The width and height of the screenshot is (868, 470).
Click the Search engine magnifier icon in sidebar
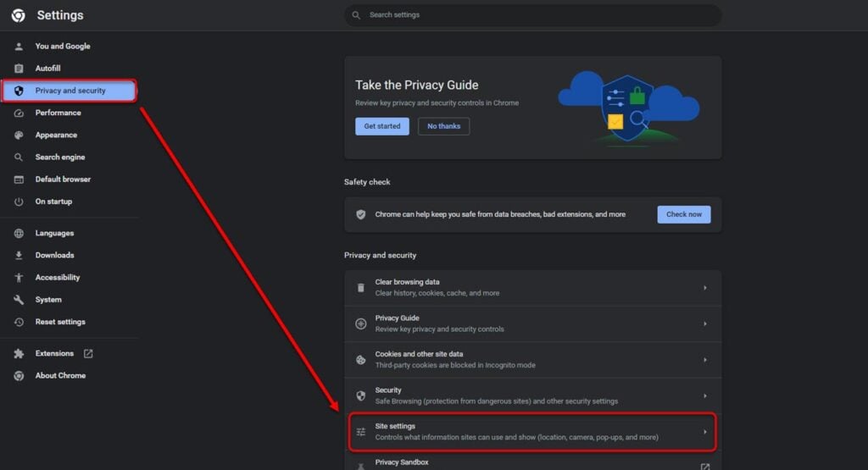pyautogui.click(x=19, y=157)
